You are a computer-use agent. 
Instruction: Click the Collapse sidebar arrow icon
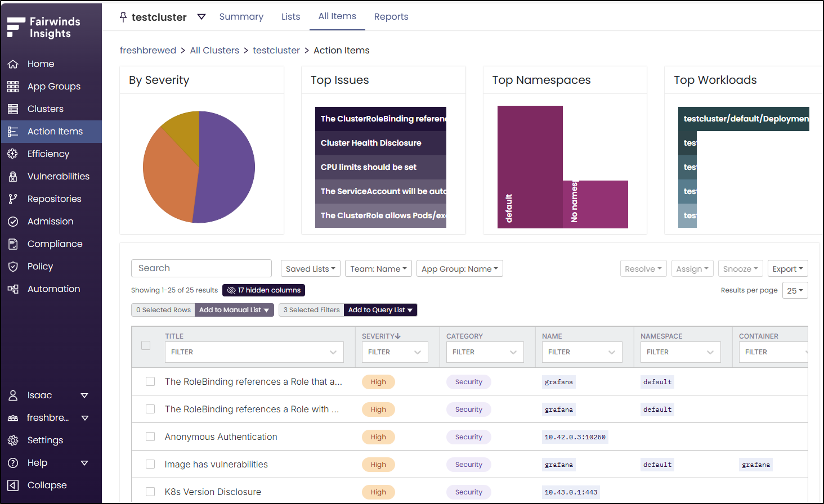13,485
